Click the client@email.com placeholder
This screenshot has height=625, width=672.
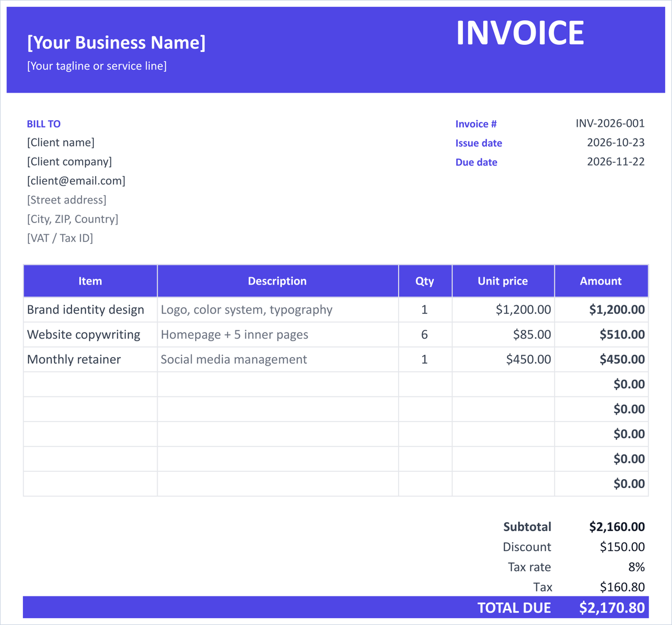pyautogui.click(x=76, y=181)
